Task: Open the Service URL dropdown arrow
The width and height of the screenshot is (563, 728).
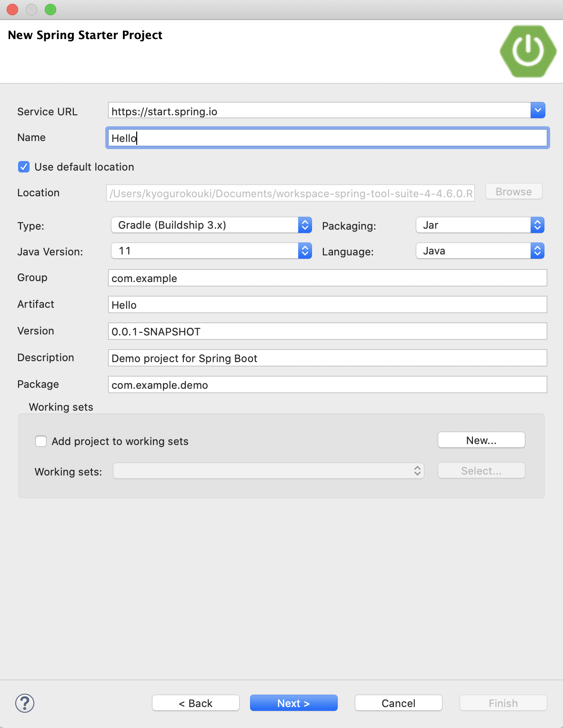Action: (538, 110)
